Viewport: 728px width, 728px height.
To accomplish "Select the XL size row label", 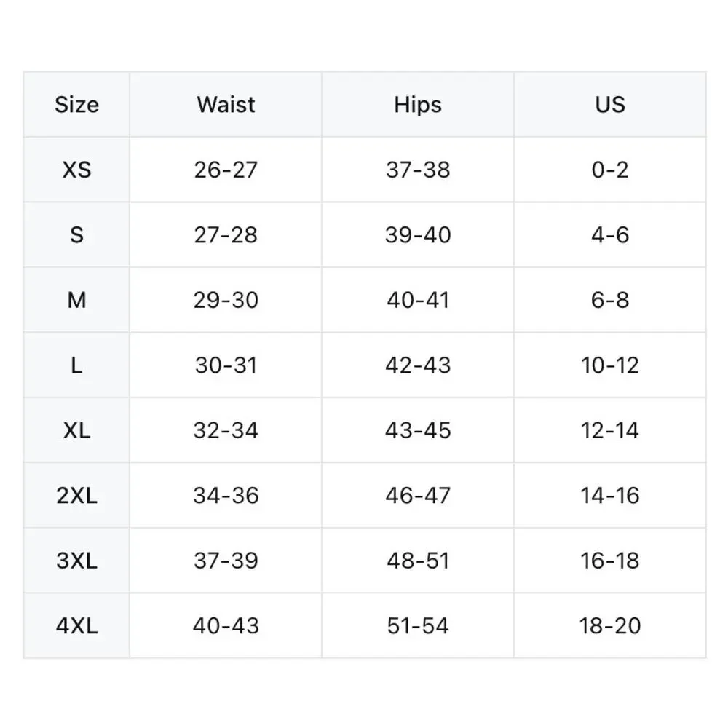I will (x=76, y=430).
